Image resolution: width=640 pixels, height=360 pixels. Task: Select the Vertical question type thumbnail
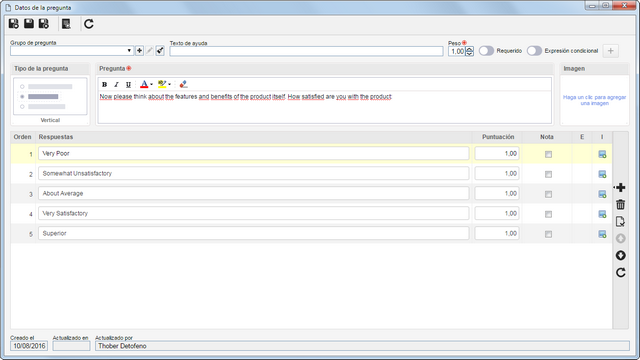point(50,97)
